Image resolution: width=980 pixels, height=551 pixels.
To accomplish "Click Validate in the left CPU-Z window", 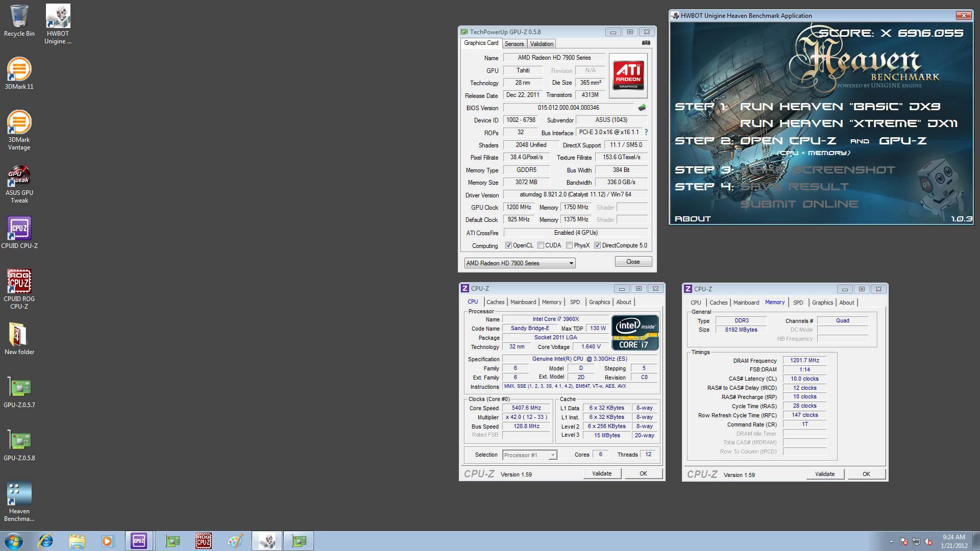I will click(x=602, y=473).
